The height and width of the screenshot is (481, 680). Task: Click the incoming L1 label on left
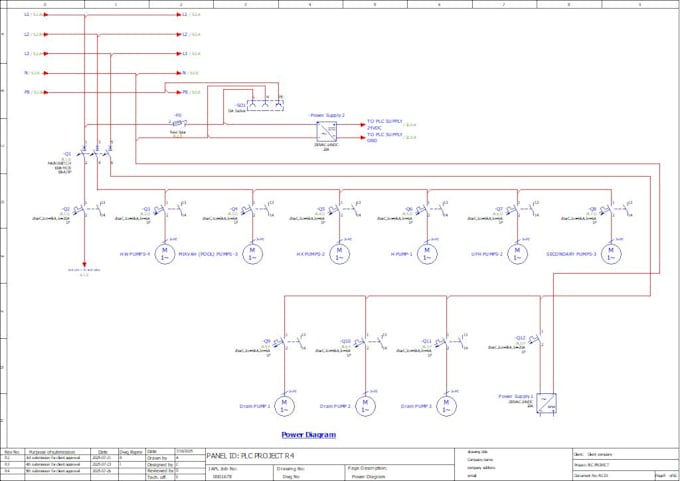tap(27, 14)
